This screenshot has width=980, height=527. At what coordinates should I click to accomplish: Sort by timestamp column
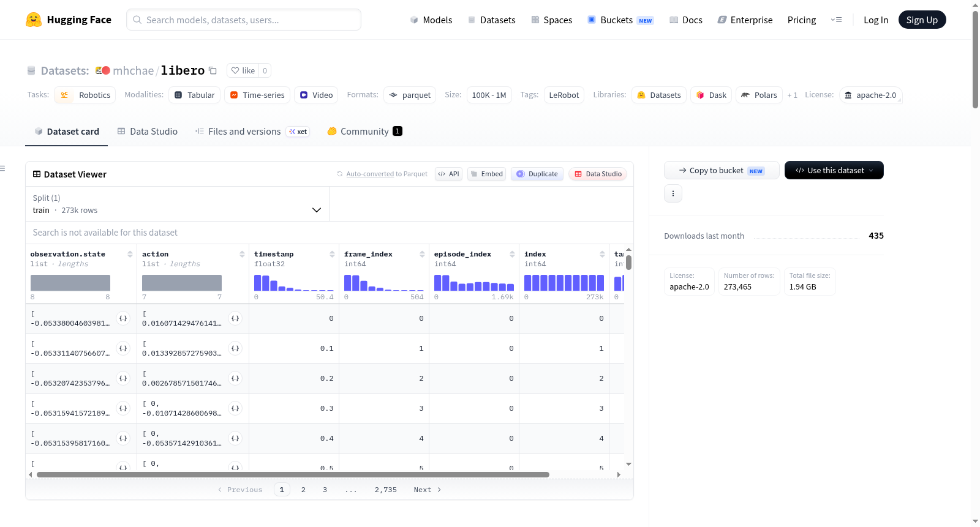click(332, 254)
